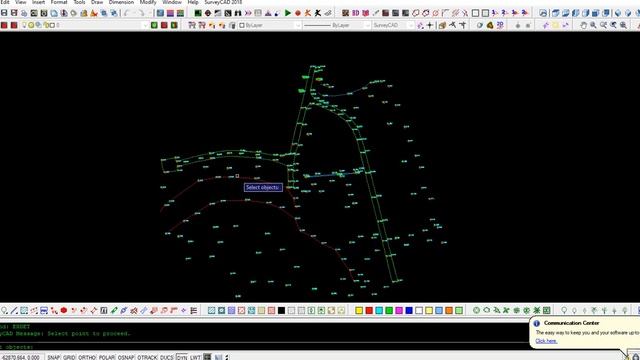Screen dimensions: 640x360
Task: Expand the SurveyCAD style dropdown
Action: pyautogui.click(x=411, y=25)
